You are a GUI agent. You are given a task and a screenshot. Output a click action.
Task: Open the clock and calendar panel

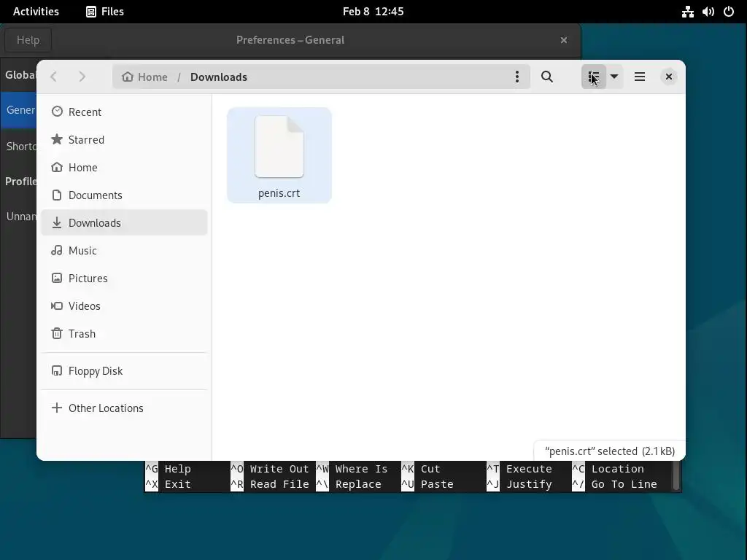tap(373, 12)
